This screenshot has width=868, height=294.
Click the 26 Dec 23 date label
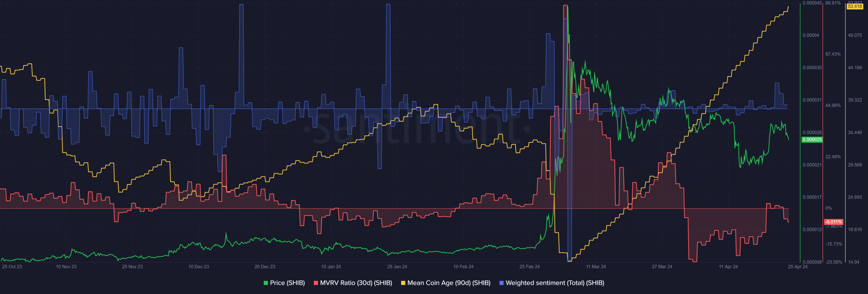265,267
